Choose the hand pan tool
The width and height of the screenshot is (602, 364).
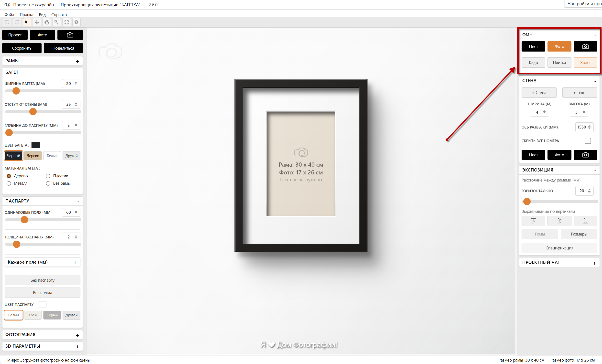47,22
